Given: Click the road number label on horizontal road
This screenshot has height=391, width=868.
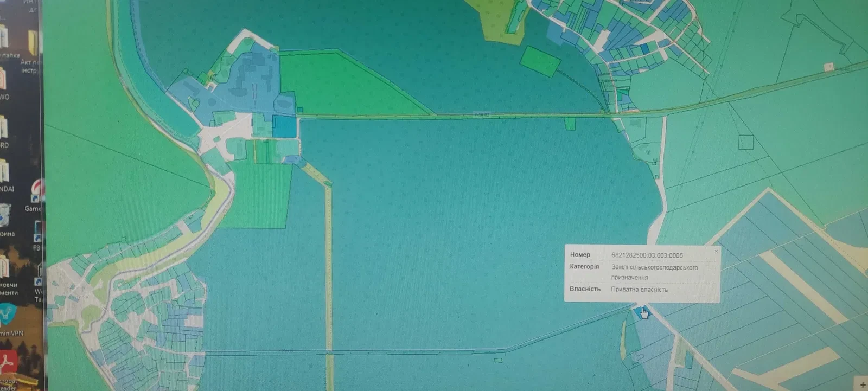Looking at the screenshot, I should [481, 114].
